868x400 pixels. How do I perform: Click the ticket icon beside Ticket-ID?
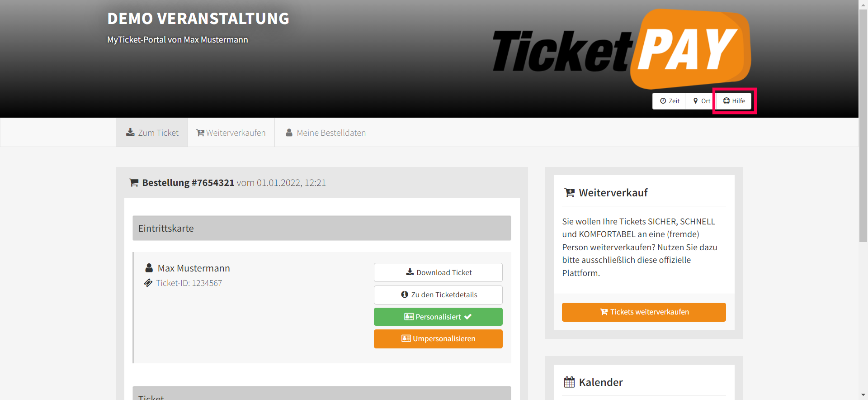pyautogui.click(x=148, y=283)
